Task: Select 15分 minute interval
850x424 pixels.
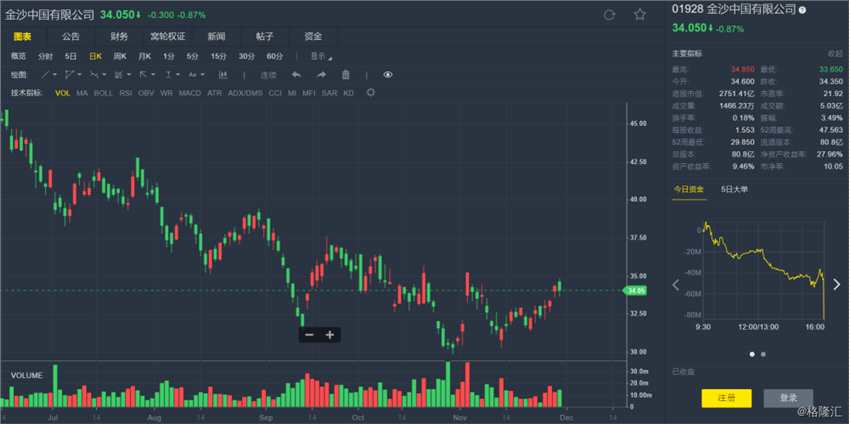Action: click(218, 56)
